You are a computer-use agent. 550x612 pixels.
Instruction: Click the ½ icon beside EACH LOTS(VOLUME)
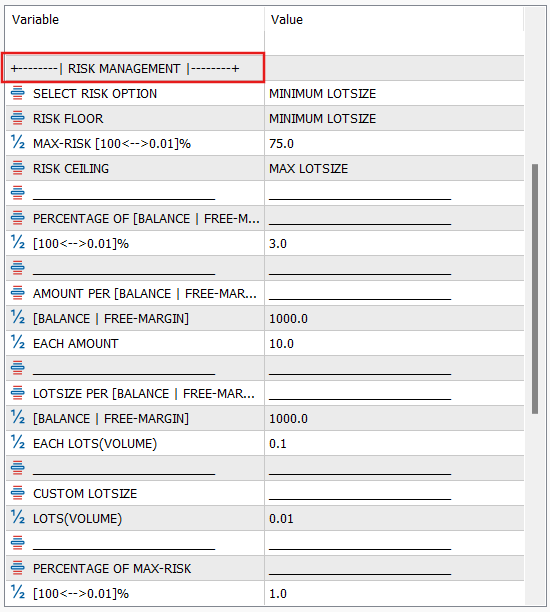pos(18,443)
